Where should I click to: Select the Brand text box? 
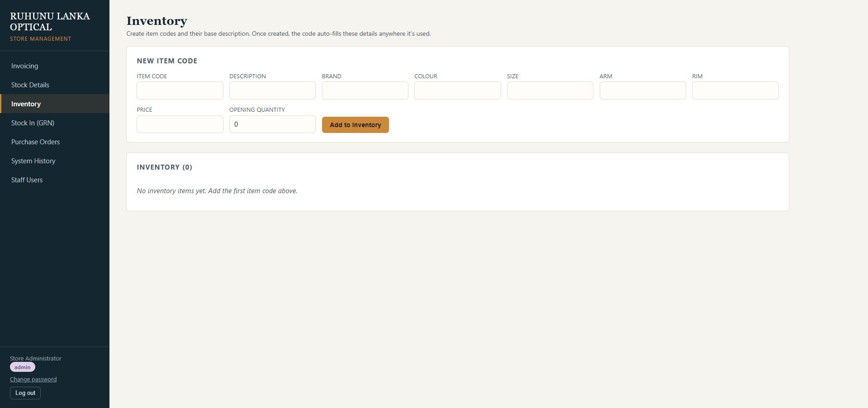click(365, 90)
